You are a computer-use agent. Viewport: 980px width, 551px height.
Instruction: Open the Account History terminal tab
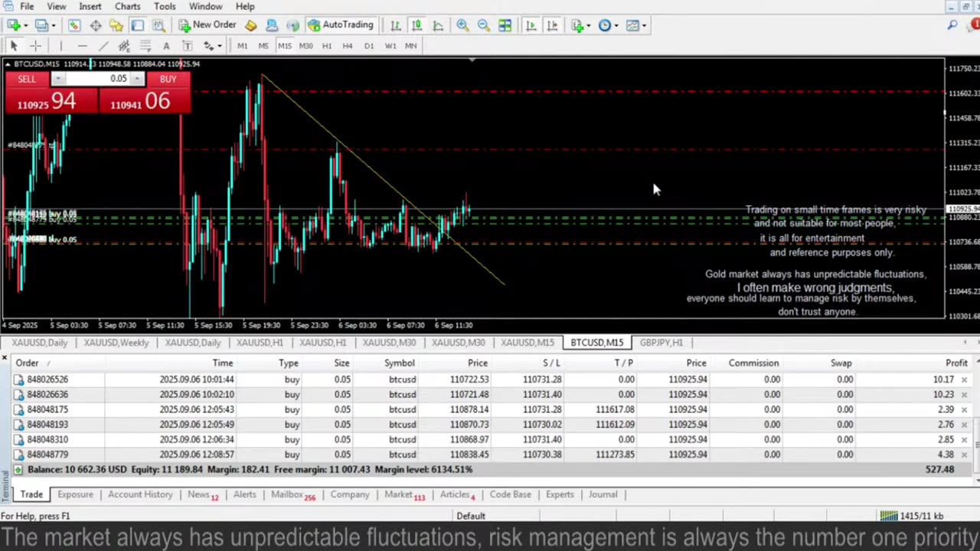point(140,494)
